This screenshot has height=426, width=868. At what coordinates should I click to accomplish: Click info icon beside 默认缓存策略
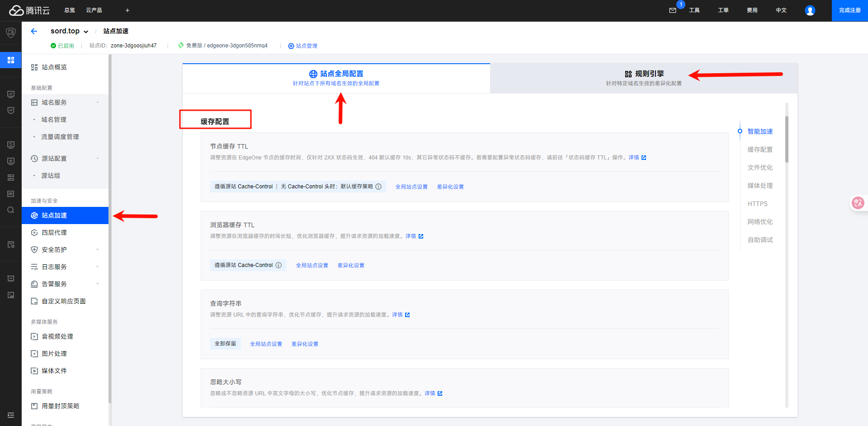point(378,187)
